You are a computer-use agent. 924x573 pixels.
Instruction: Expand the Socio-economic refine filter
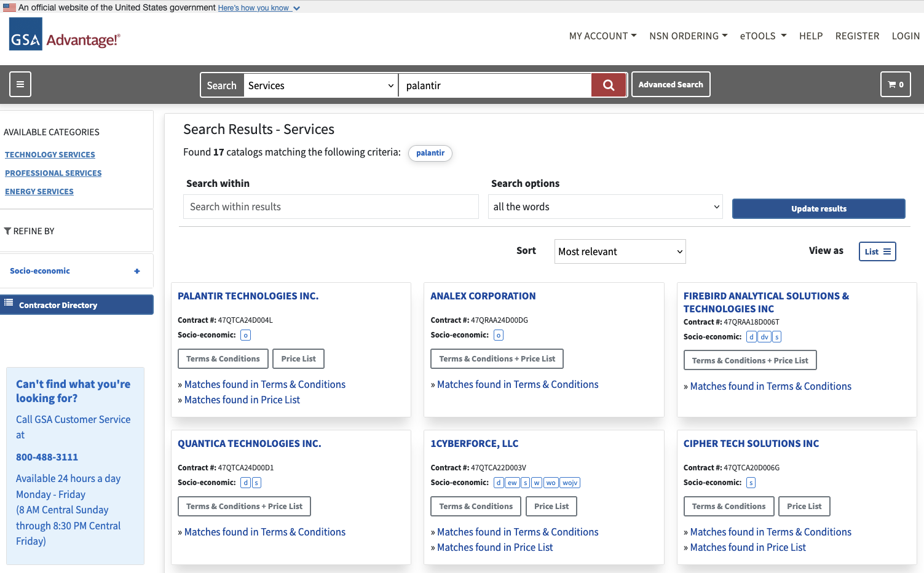(136, 271)
